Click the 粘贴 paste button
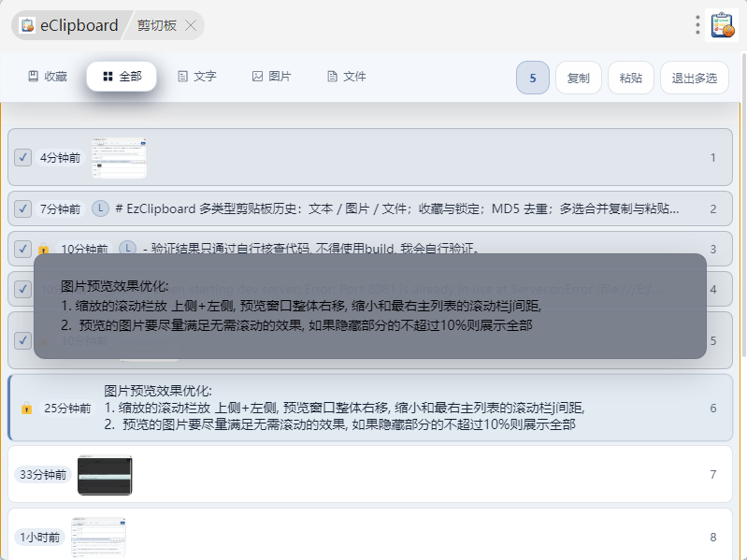This screenshot has width=747, height=560. (x=631, y=78)
